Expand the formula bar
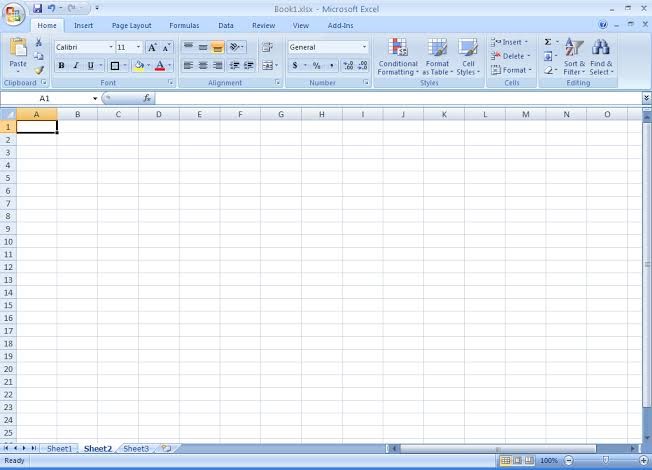 click(646, 98)
